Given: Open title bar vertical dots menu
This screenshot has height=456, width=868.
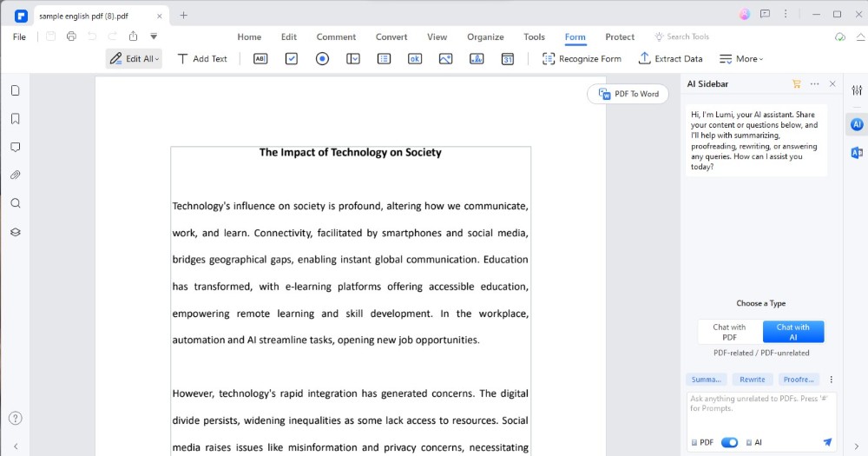Looking at the screenshot, I should pos(786,15).
